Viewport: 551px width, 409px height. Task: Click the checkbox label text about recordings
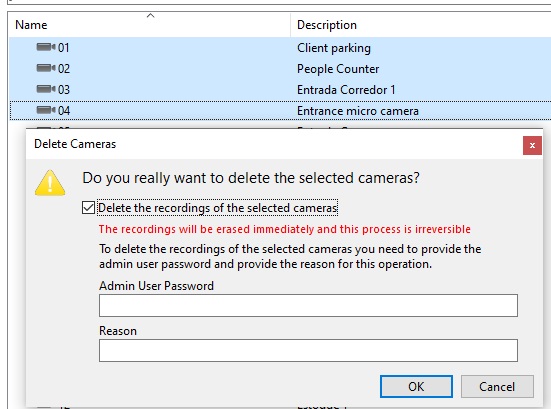(218, 208)
